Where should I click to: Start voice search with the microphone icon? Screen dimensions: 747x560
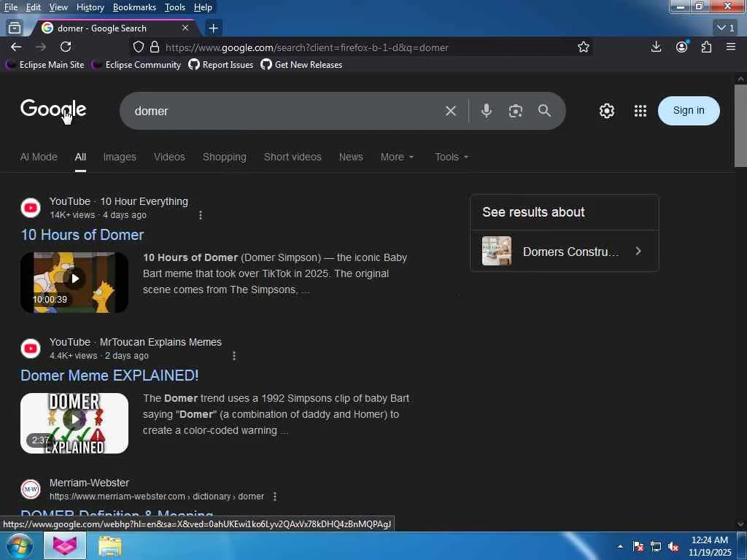(x=487, y=111)
